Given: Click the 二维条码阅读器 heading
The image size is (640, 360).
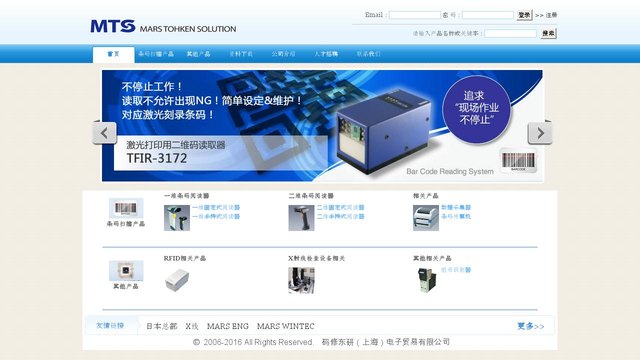Looking at the screenshot, I should (311, 196).
